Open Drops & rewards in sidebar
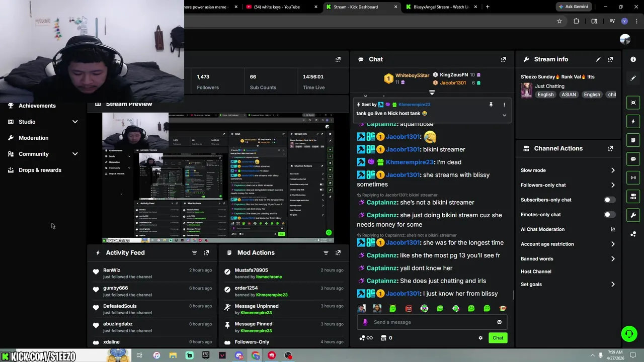This screenshot has width=644, height=362. (x=40, y=170)
